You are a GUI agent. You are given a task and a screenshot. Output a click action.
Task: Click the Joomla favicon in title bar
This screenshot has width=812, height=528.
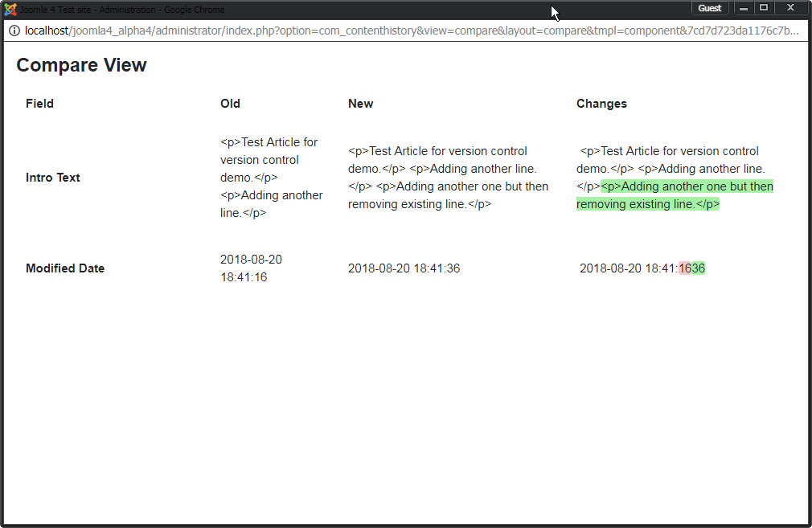[10, 10]
